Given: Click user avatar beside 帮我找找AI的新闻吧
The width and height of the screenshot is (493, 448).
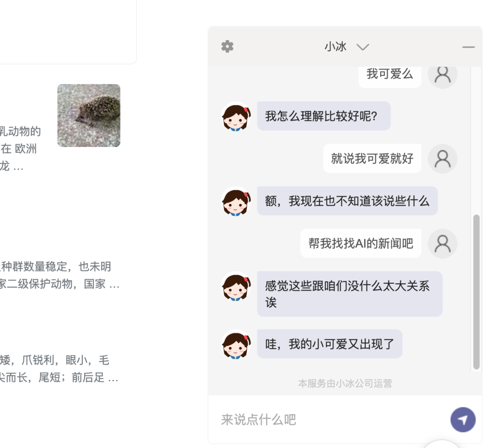Looking at the screenshot, I should click(442, 244).
